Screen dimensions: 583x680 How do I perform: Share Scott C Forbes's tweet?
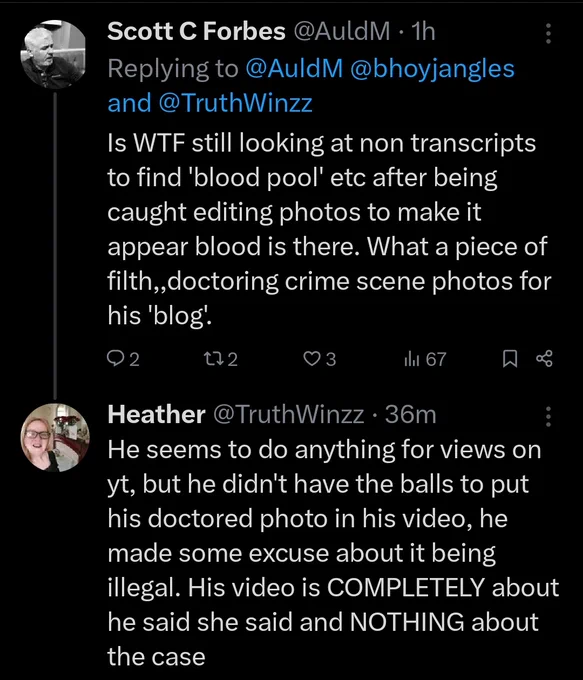click(544, 359)
